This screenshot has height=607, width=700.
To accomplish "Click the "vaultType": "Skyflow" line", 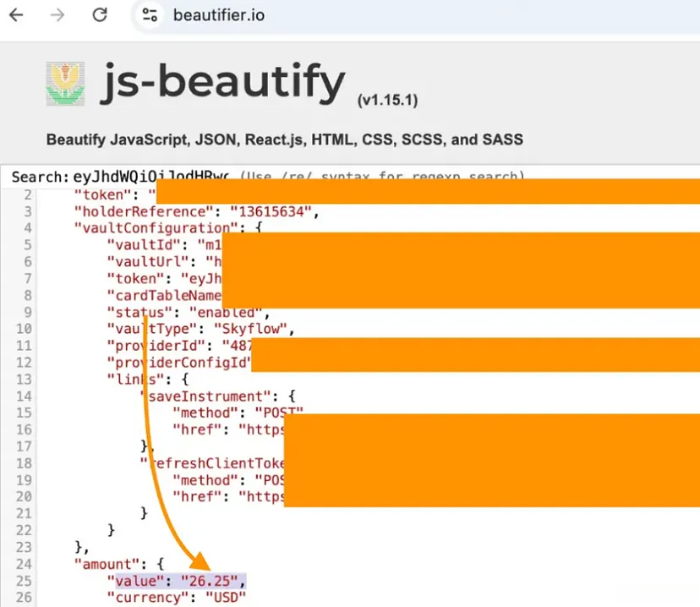I will tap(201, 329).
